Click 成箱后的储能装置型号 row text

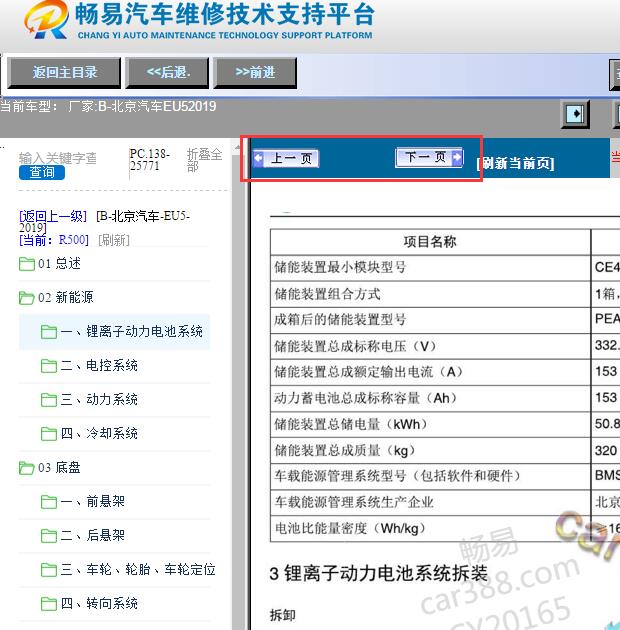[x=340, y=320]
